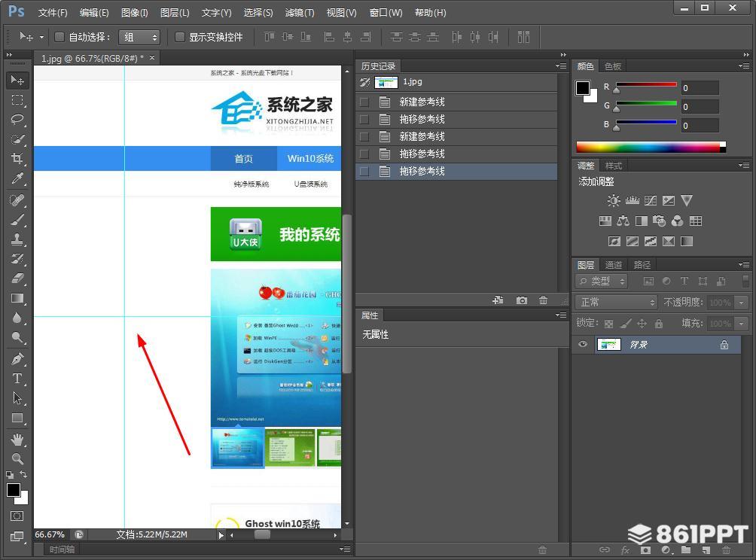756x560 pixels.
Task: Open the Color panel flyout menu
Action: (743, 66)
